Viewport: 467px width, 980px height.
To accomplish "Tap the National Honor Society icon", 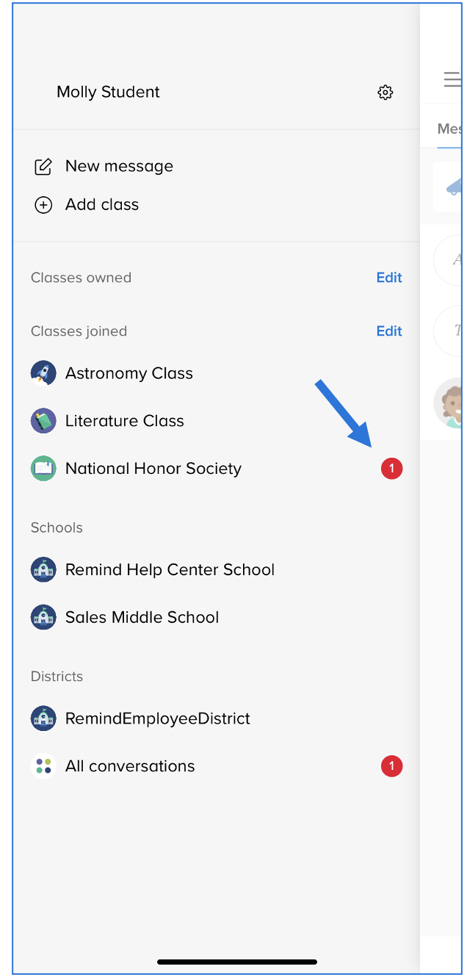I will pyautogui.click(x=43, y=469).
